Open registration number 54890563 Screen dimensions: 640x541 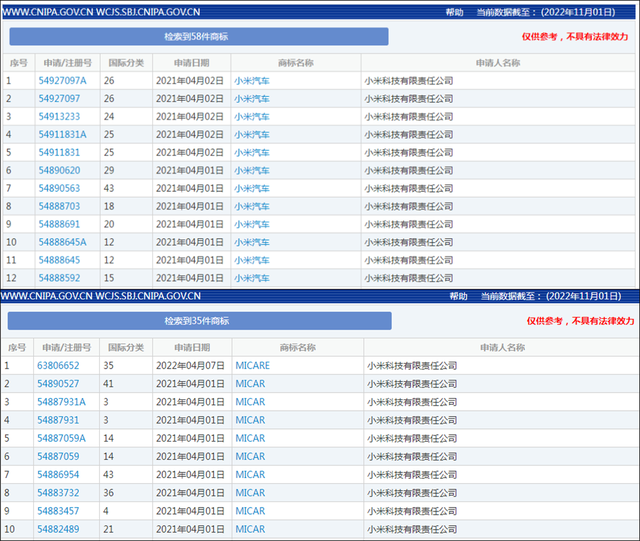[59, 189]
